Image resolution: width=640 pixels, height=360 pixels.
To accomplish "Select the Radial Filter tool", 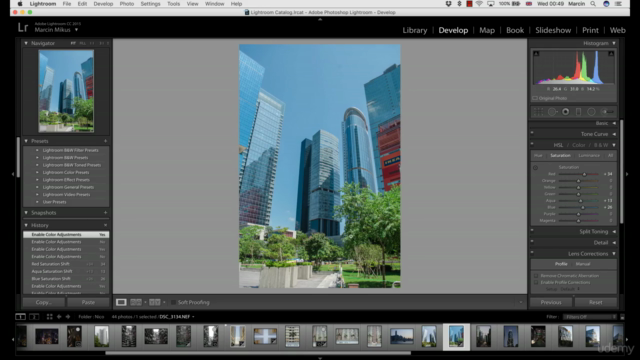I will click(591, 111).
